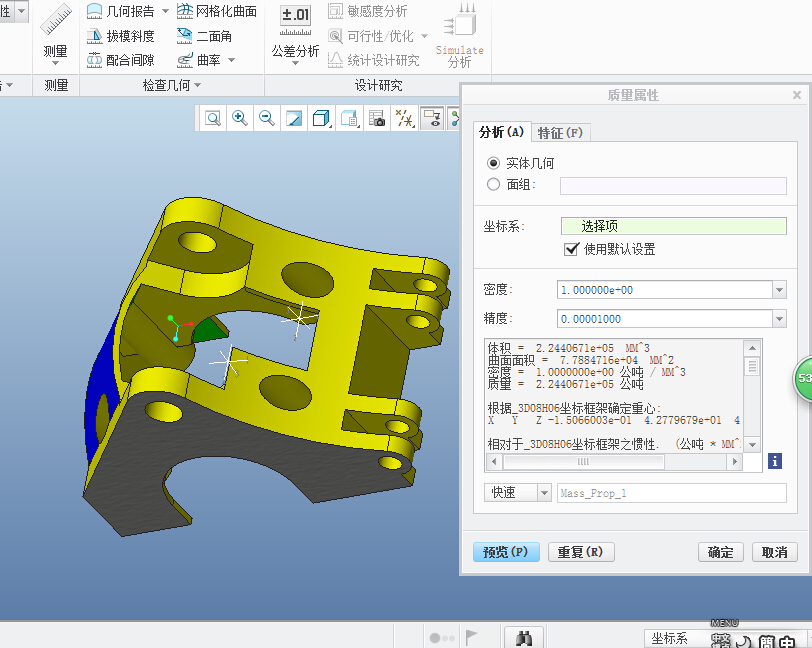The image size is (812, 648).
Task: Select the Solid Geometry (实体几何) radio button
Action: click(x=493, y=163)
